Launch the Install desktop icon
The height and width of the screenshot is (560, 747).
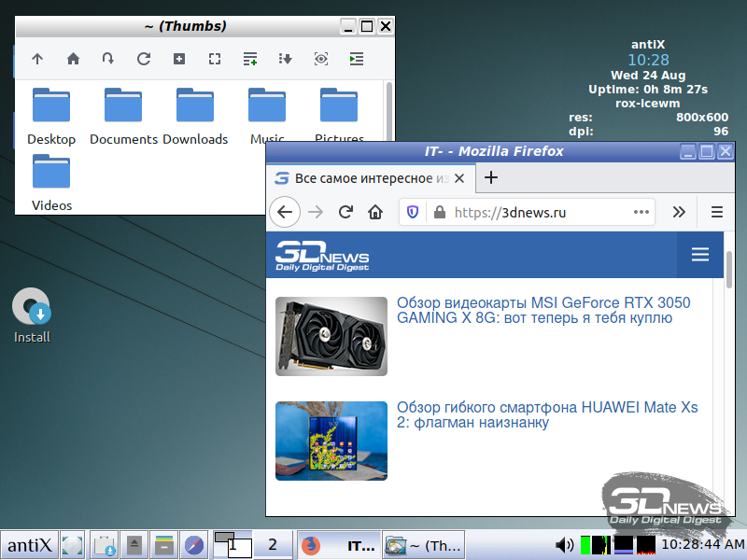pyautogui.click(x=32, y=315)
